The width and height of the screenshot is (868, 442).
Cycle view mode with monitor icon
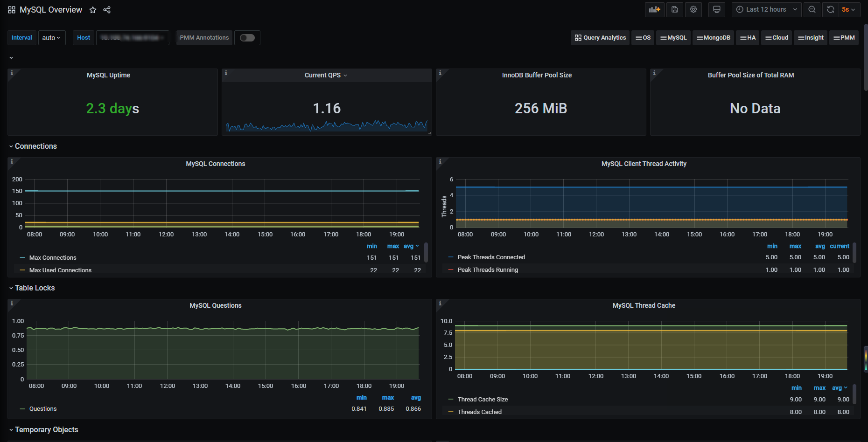pyautogui.click(x=717, y=9)
